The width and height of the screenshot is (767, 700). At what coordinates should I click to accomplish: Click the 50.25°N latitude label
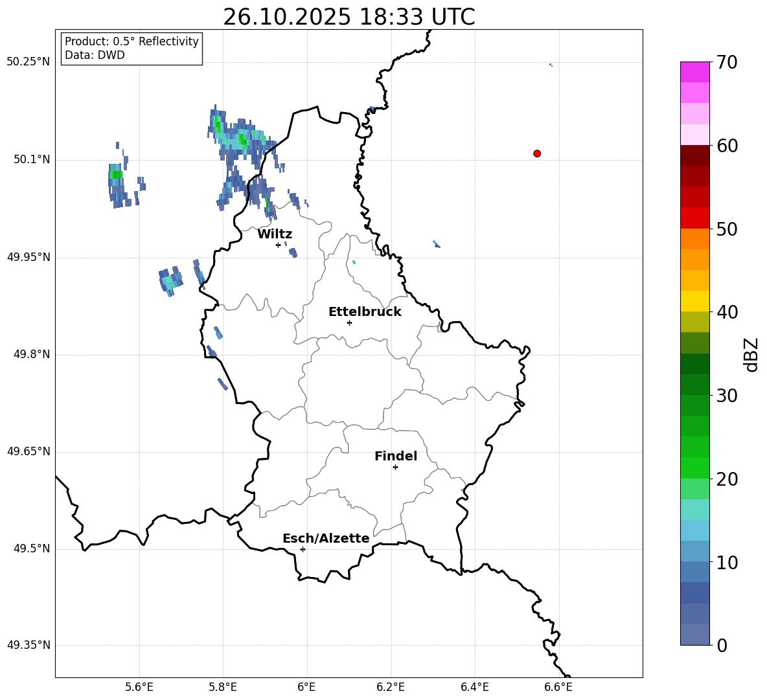(29, 62)
